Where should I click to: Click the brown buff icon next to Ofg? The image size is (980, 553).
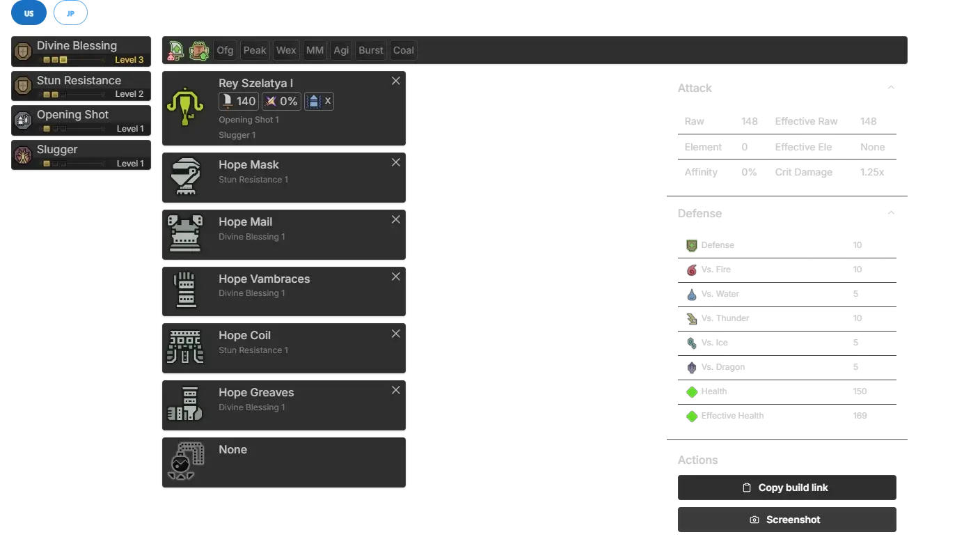[199, 50]
